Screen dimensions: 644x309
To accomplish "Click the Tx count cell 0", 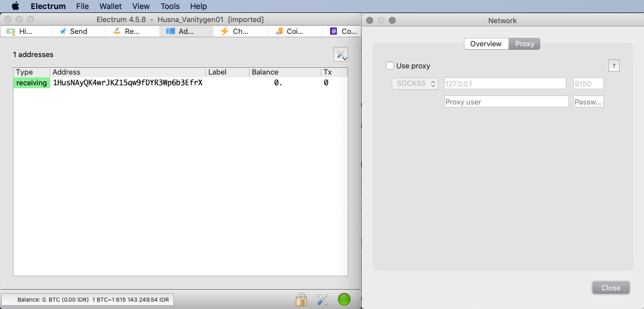I will 326,82.
